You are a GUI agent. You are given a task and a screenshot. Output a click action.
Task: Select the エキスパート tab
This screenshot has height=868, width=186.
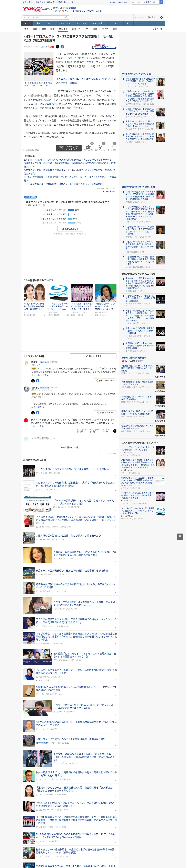pos(64,23)
